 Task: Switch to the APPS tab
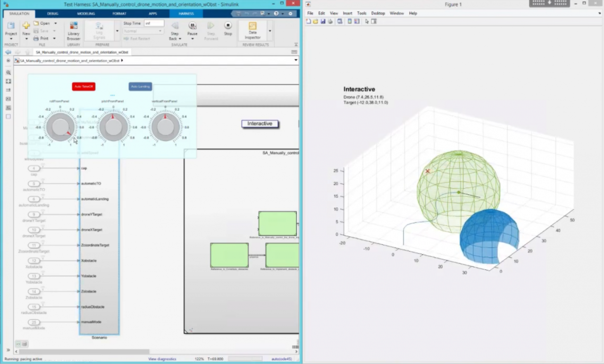click(153, 13)
